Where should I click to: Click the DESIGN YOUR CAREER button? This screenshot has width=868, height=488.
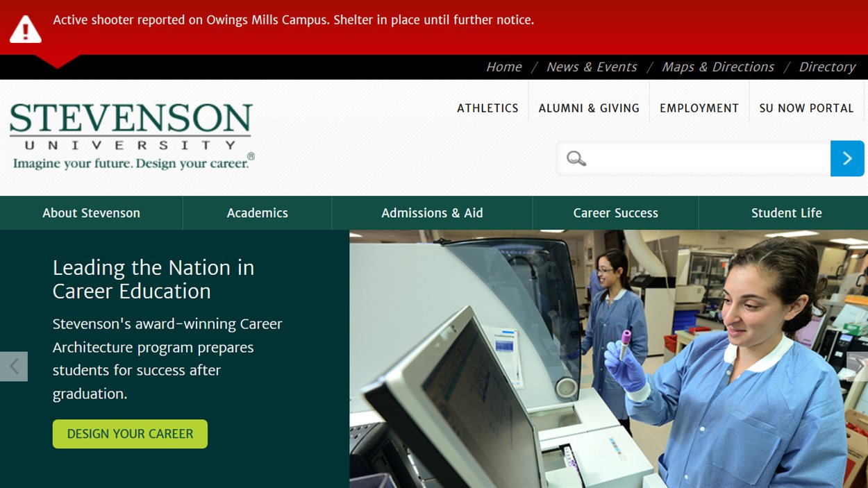130,433
